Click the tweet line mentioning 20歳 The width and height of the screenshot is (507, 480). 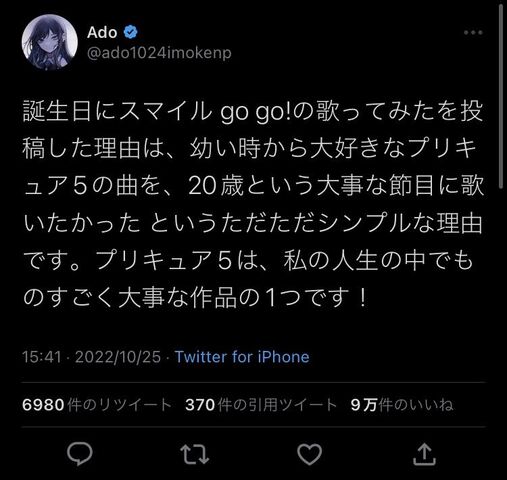coord(253,185)
